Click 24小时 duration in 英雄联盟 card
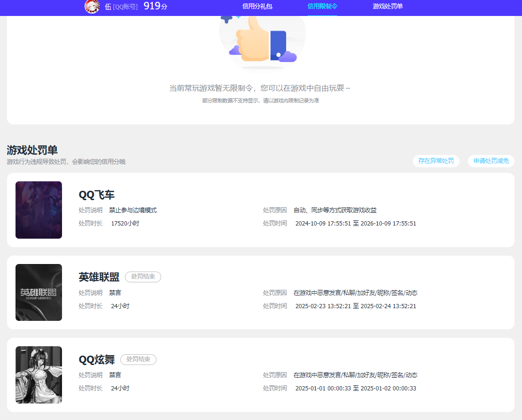 click(x=120, y=306)
